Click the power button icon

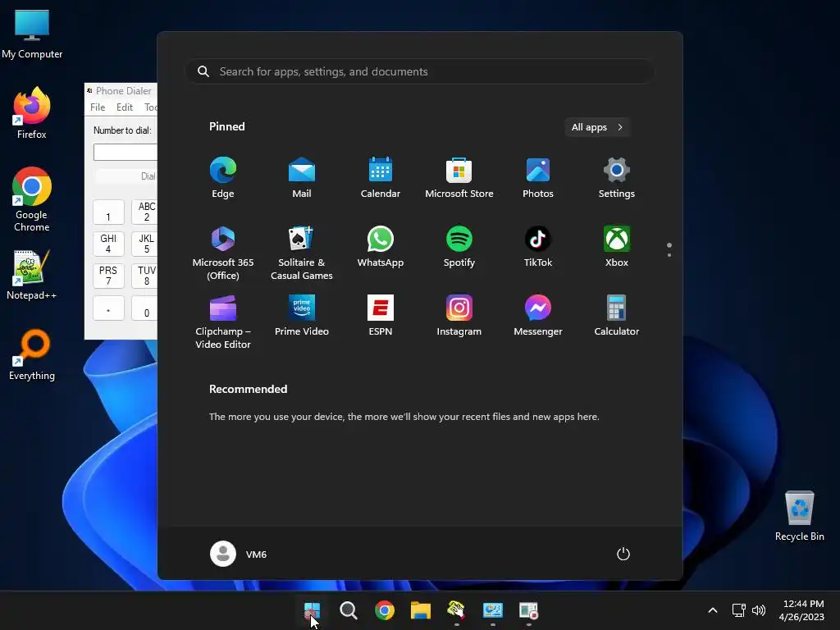point(623,554)
